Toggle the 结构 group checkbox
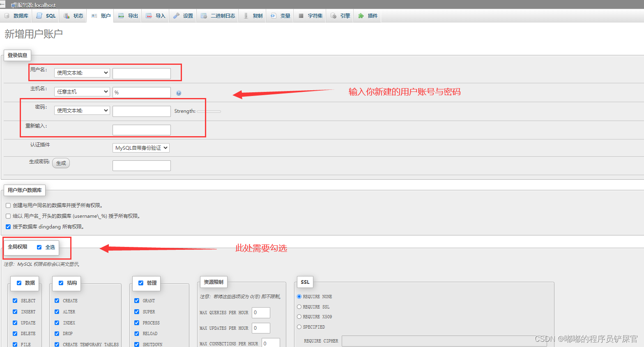Screen dimensions: 644x347 tap(61, 283)
